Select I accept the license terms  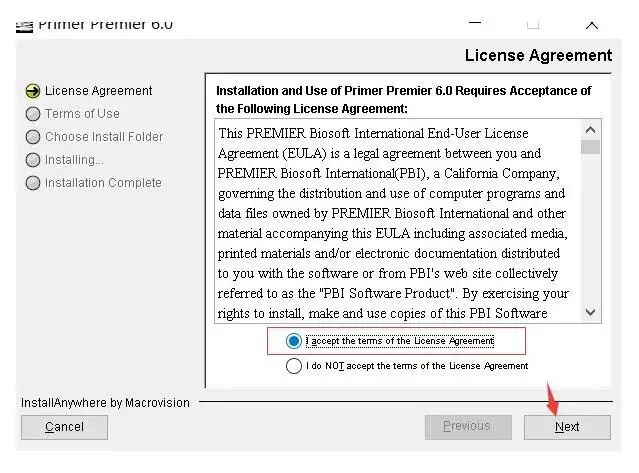293,341
